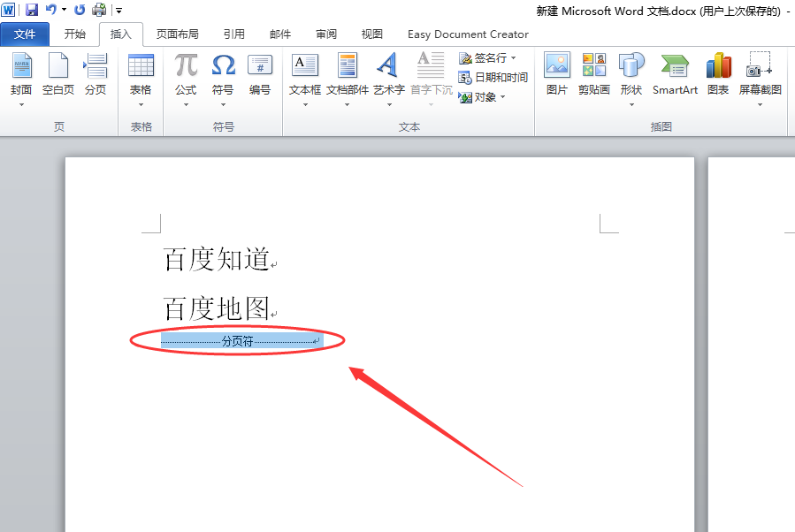Screen dimensions: 795x532
Task: Open the 视图 (View) tab
Action: [372, 34]
